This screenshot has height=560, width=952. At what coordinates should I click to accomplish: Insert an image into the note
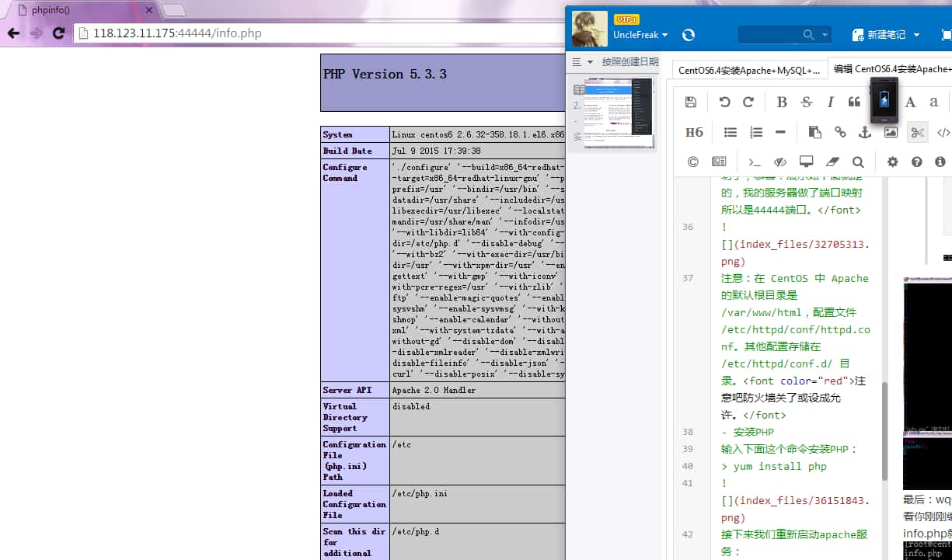click(891, 132)
